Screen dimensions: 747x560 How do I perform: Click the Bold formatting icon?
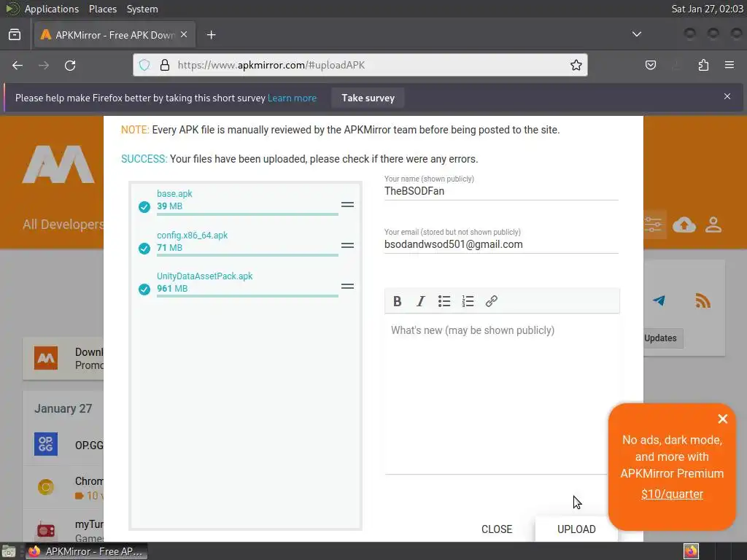point(398,301)
